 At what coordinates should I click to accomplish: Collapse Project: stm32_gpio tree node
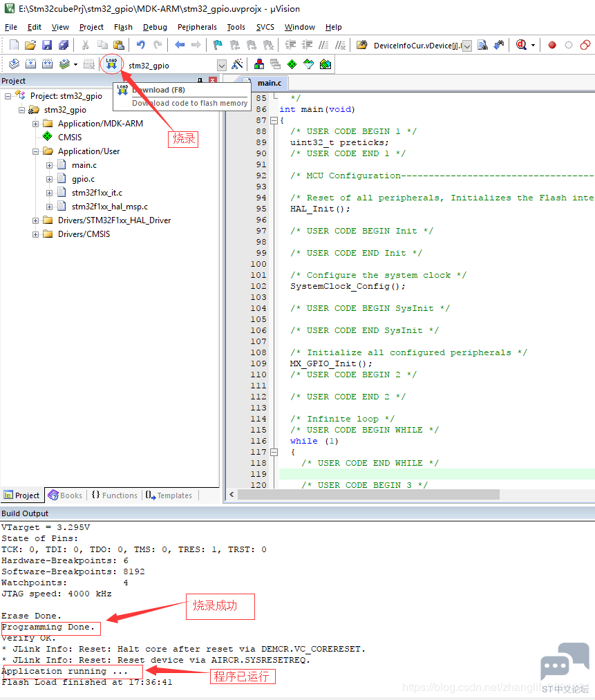pos(8,96)
